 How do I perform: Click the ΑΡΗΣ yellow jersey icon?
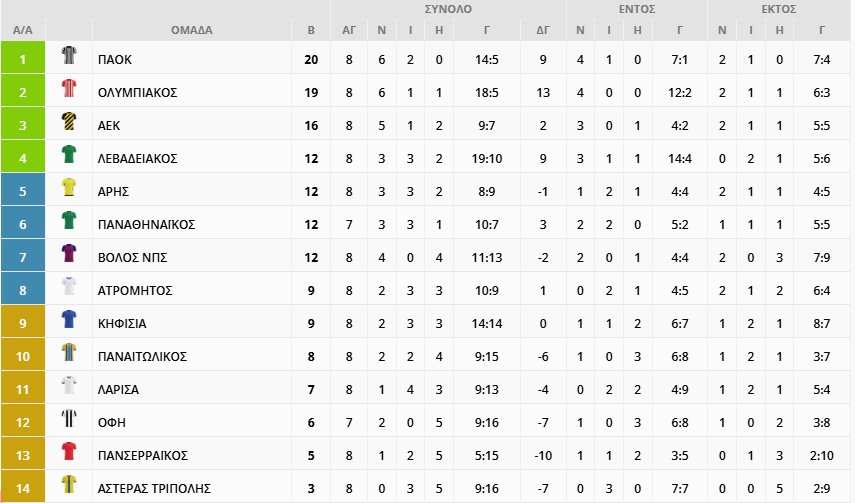(69, 187)
